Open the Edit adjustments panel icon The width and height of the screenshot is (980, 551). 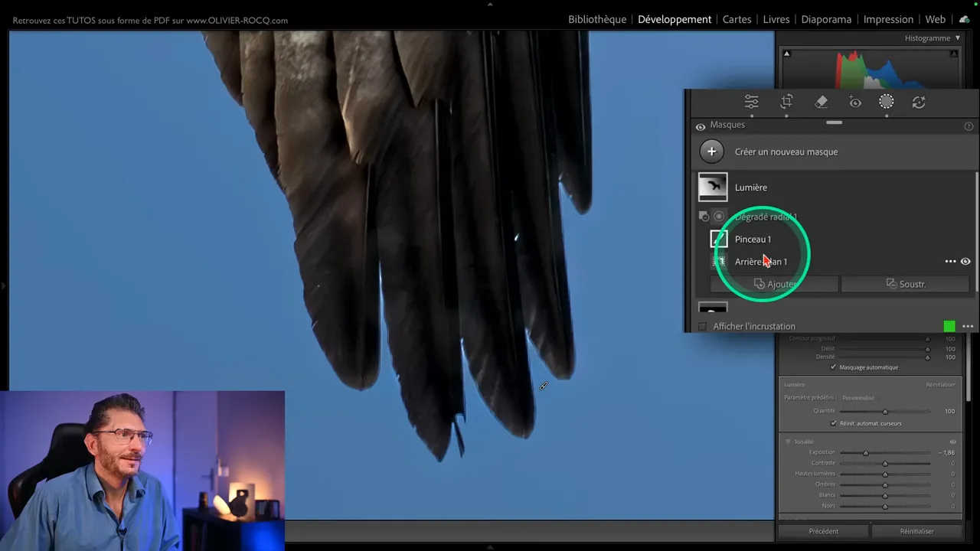tap(751, 101)
